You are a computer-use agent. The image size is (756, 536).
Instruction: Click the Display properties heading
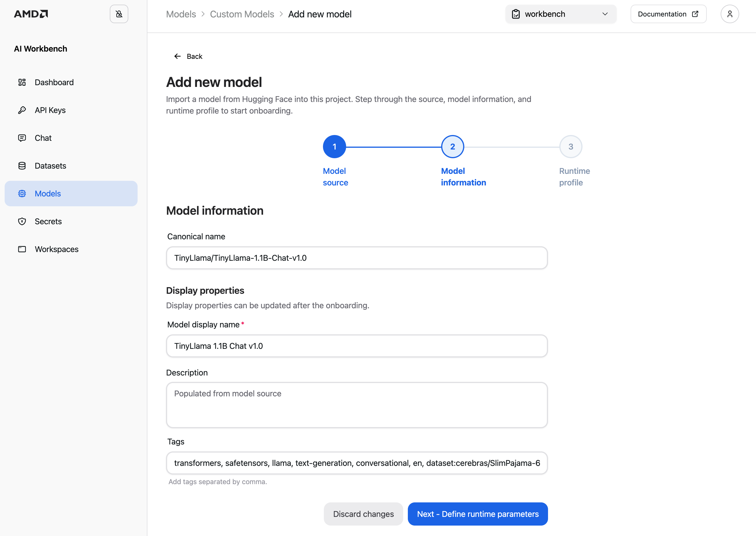click(205, 290)
